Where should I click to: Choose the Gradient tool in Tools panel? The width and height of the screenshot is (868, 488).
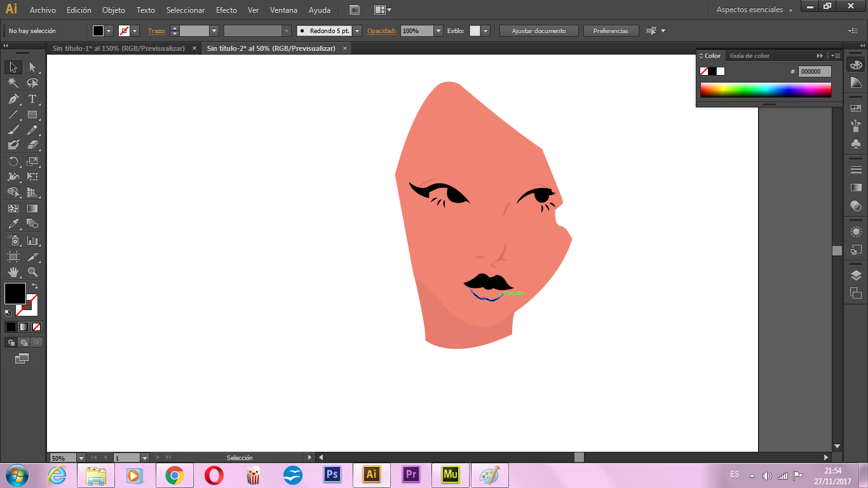pyautogui.click(x=32, y=208)
